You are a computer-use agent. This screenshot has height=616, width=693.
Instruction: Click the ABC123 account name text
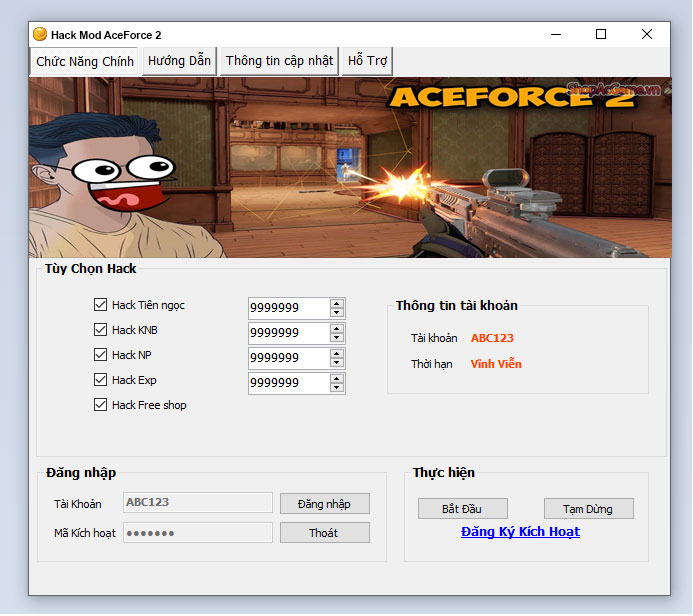[x=492, y=338]
